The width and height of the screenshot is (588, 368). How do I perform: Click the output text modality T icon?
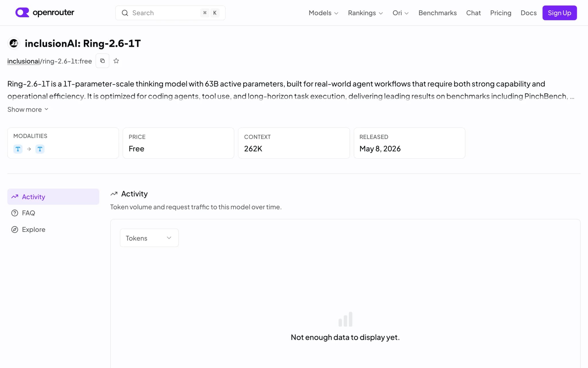pos(40,149)
